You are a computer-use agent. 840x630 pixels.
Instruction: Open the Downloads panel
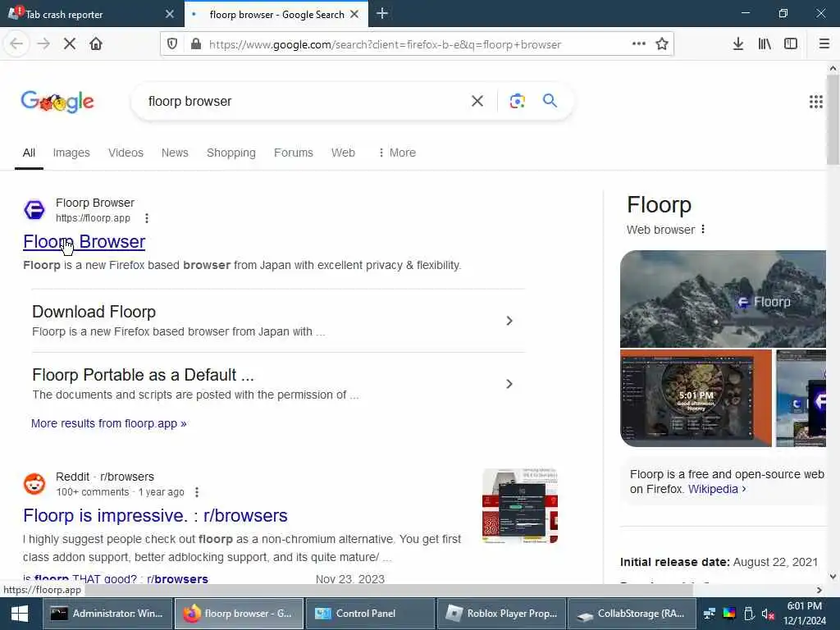tap(738, 44)
